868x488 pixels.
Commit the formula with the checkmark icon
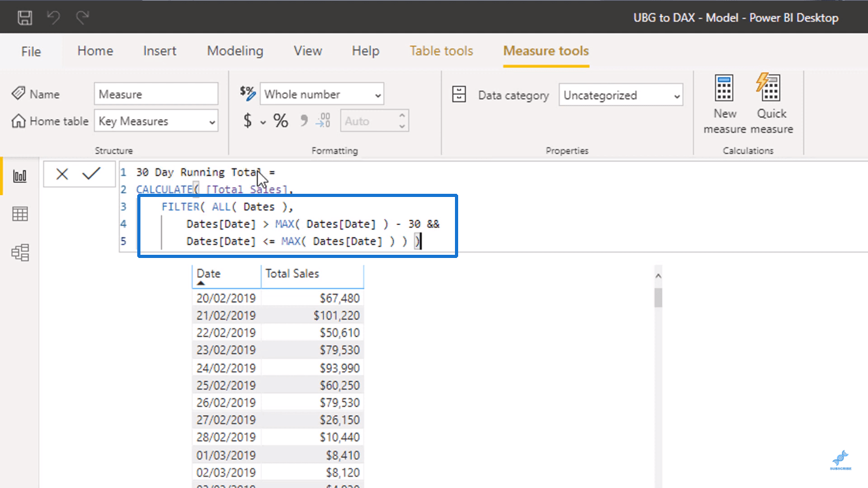coord(92,173)
